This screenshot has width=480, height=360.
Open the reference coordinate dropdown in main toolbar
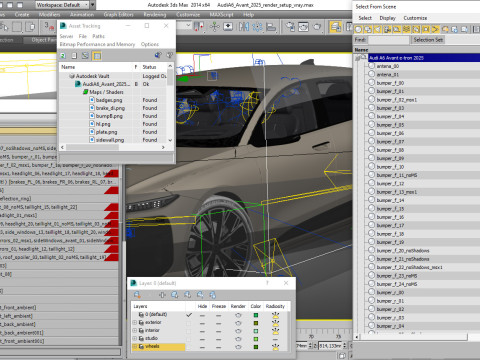[x=184, y=26]
